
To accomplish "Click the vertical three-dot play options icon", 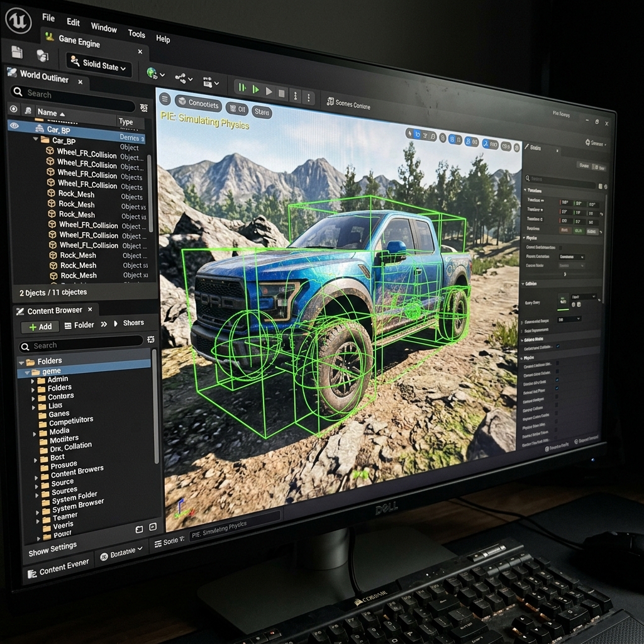I will point(309,97).
